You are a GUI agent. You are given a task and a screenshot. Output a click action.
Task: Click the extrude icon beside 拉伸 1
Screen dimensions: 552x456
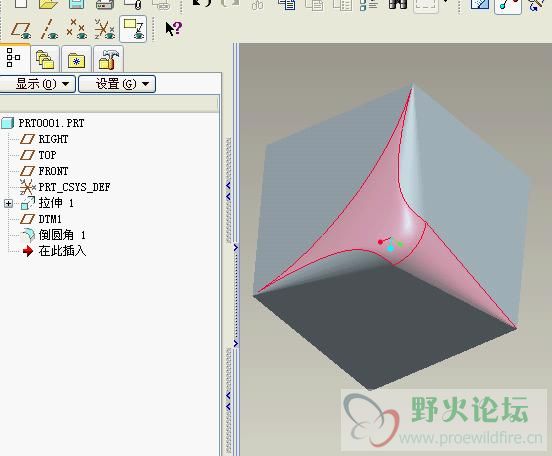28,203
